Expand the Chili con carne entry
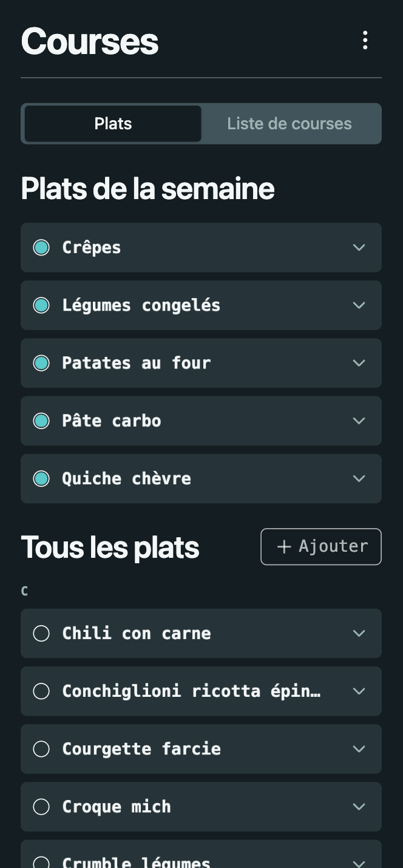This screenshot has height=868, width=403. [x=359, y=633]
